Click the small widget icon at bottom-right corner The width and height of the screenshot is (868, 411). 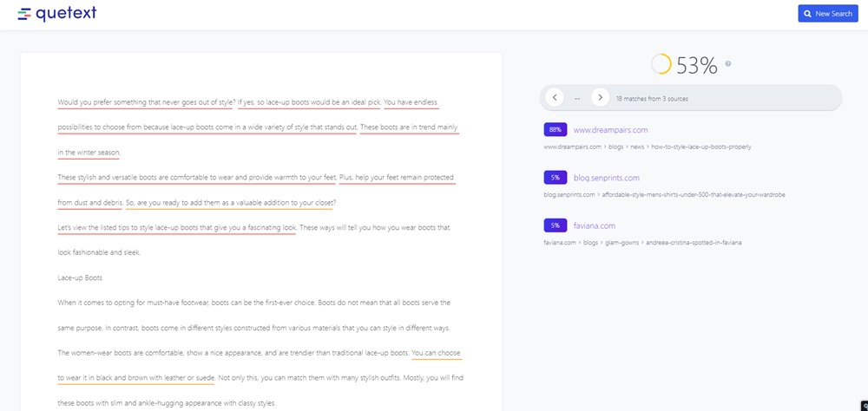tap(865, 407)
